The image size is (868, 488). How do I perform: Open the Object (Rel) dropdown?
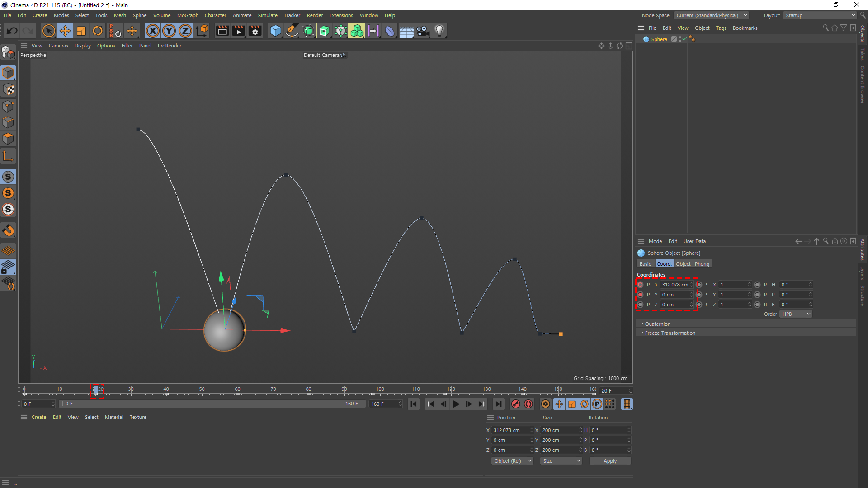pyautogui.click(x=512, y=461)
